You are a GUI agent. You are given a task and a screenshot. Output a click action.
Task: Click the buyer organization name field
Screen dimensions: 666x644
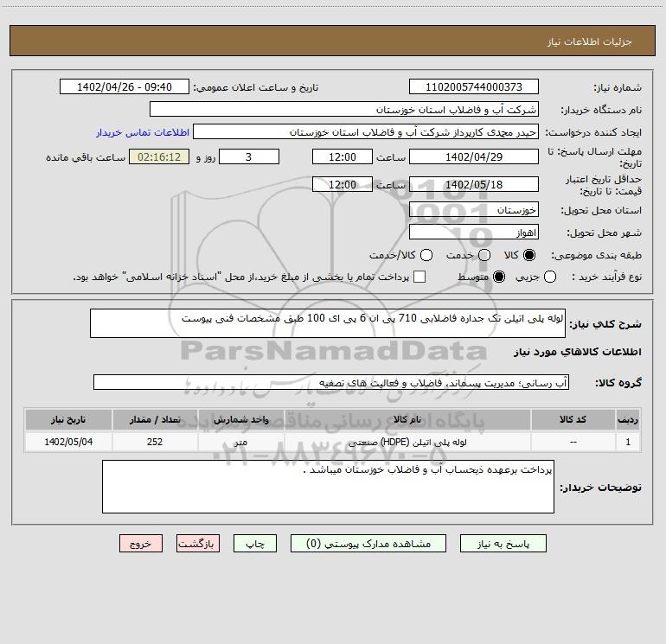pos(344,109)
